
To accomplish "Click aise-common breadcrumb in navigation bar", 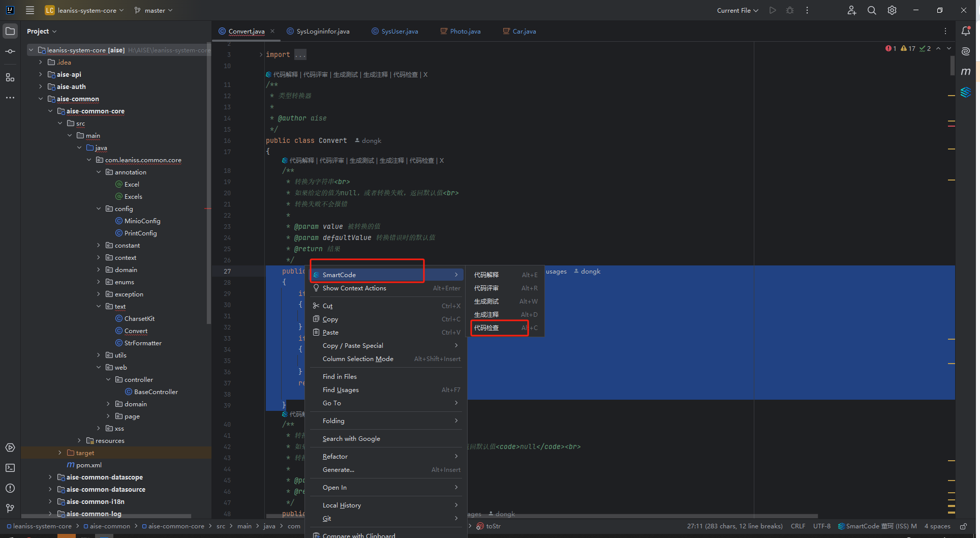I will coord(107,526).
